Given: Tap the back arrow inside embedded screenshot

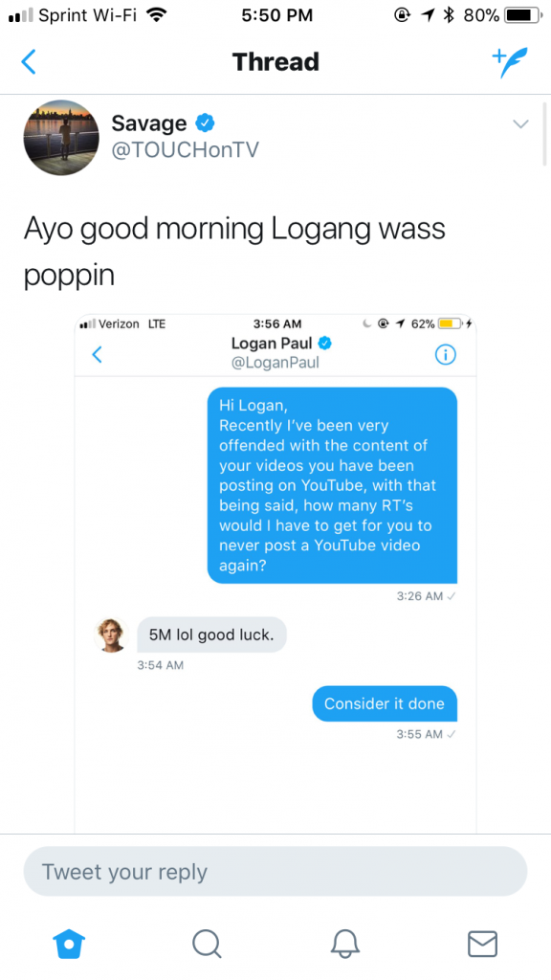Looking at the screenshot, I should pos(97,355).
